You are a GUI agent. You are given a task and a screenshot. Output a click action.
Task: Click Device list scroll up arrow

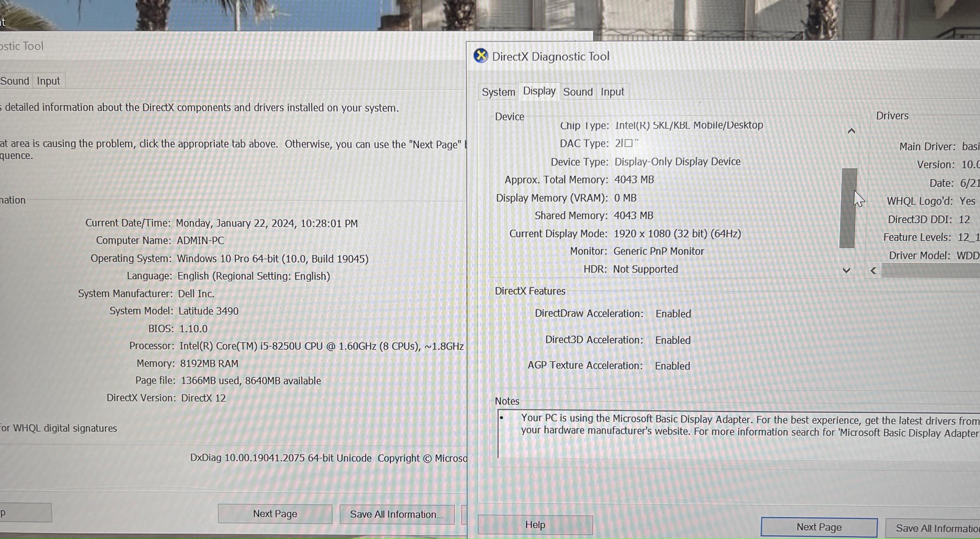pos(851,131)
